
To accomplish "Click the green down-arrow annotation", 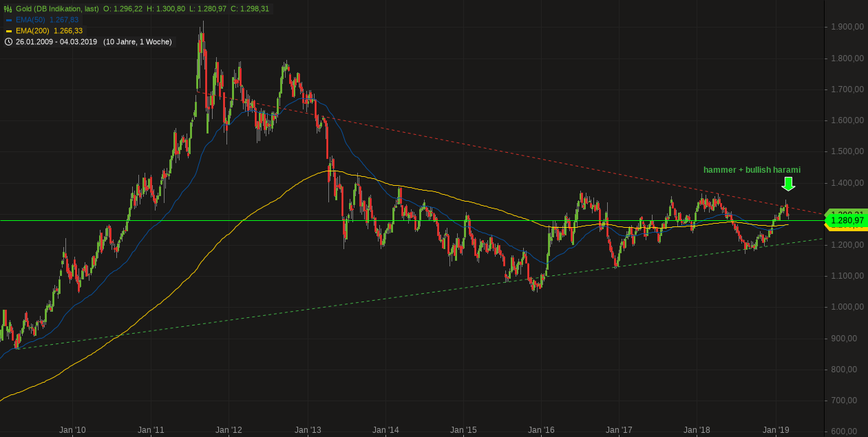I will click(x=788, y=184).
